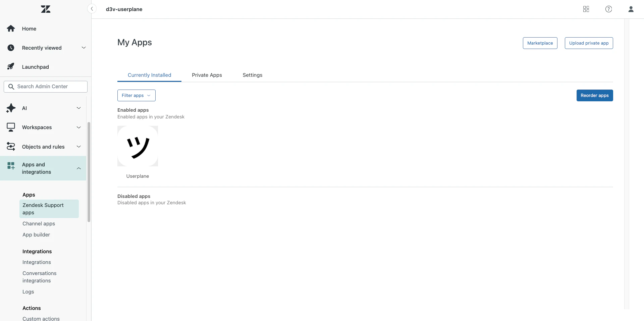Focus the Search Admin Center field

(46, 87)
